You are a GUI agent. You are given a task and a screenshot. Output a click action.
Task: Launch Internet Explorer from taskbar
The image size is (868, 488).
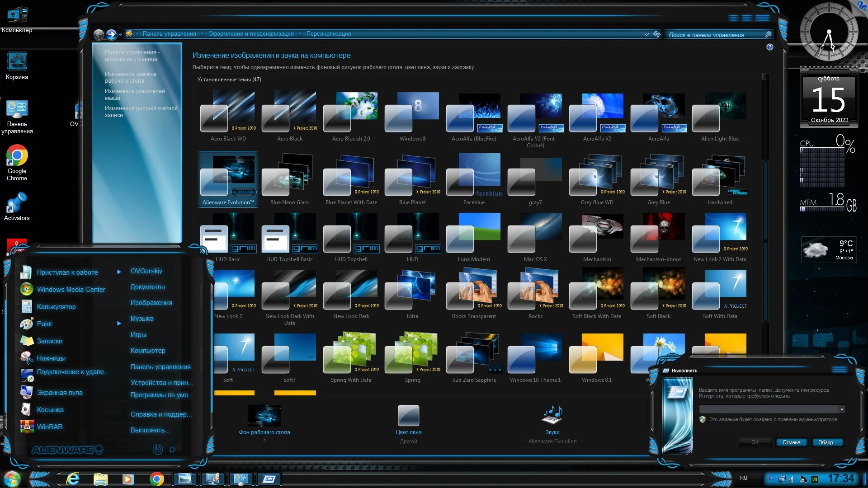click(x=73, y=479)
